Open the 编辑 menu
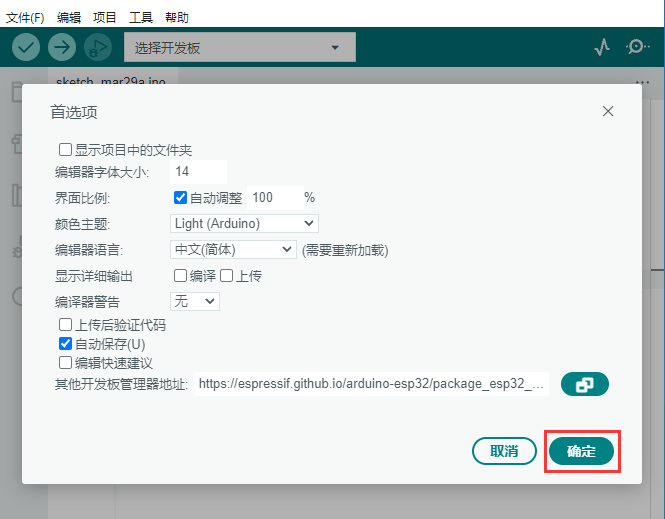This screenshot has height=519, width=665. [69, 18]
